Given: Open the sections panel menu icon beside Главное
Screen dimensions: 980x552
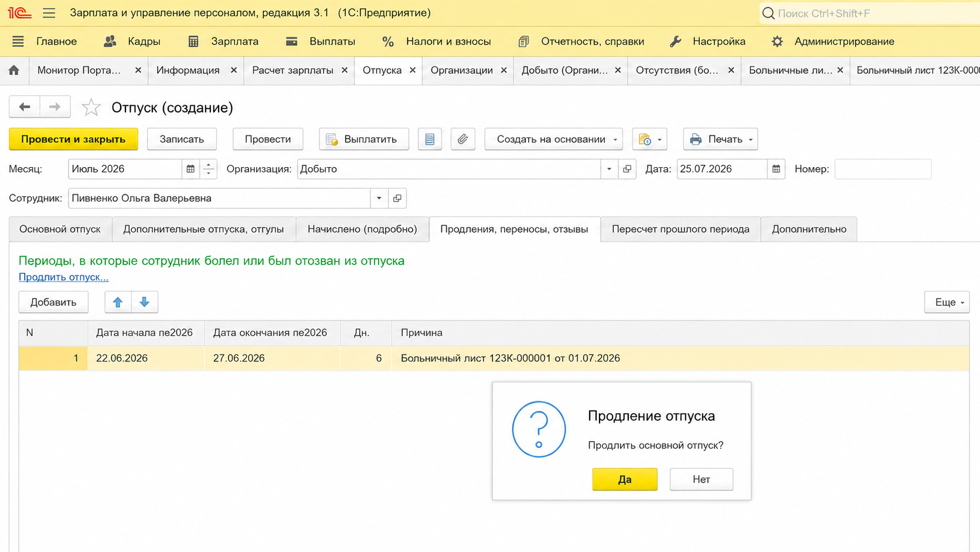Looking at the screenshot, I should pyautogui.click(x=18, y=42).
